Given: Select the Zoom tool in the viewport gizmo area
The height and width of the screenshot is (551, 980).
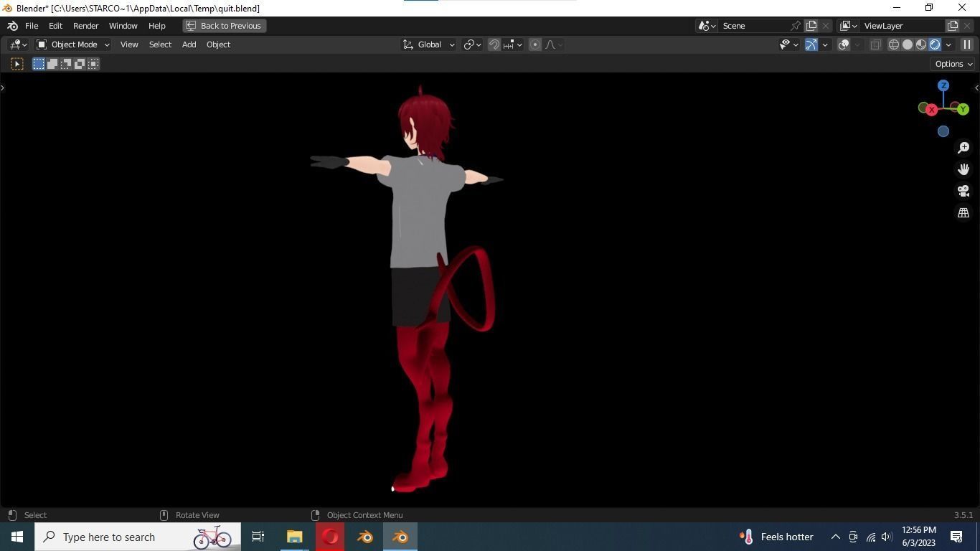Looking at the screenshot, I should [963, 147].
